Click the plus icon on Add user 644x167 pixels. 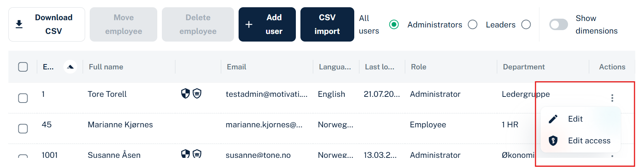pos(249,24)
